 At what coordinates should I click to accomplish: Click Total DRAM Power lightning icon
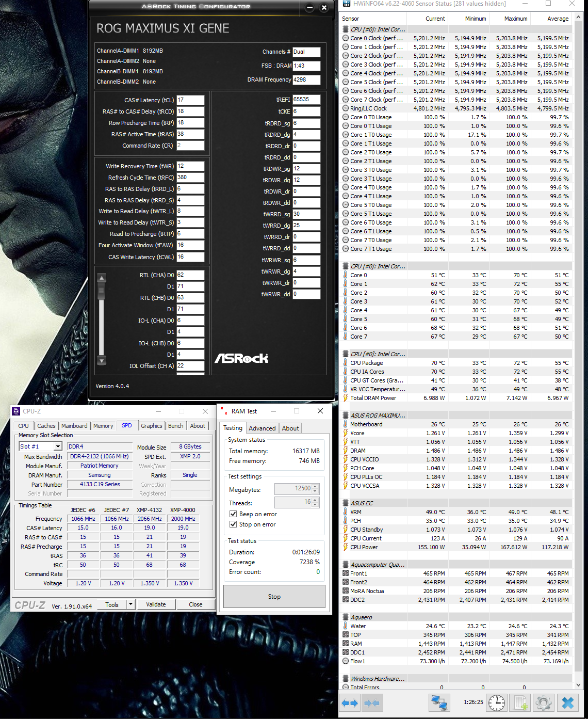pyautogui.click(x=346, y=398)
